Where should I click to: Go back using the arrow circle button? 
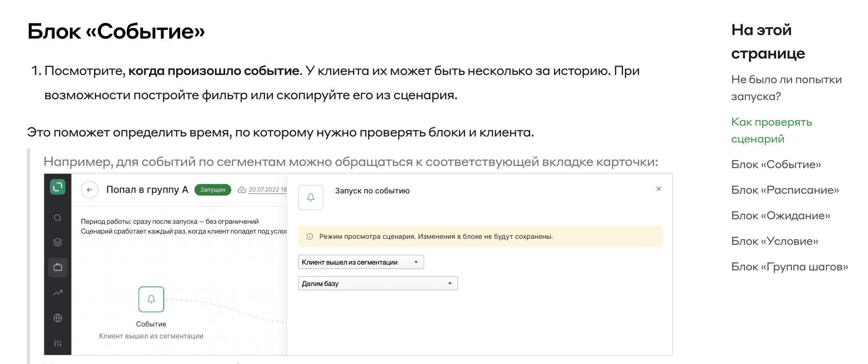[x=90, y=190]
